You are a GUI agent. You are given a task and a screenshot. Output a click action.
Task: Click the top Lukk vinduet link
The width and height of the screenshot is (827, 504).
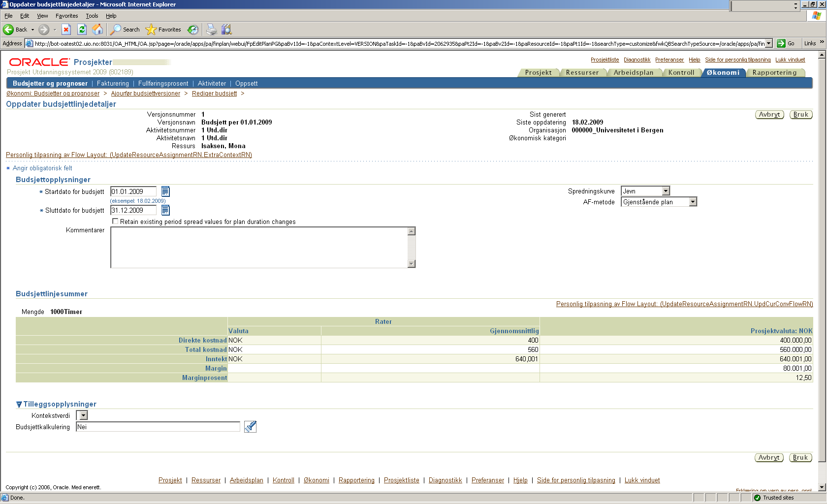790,60
